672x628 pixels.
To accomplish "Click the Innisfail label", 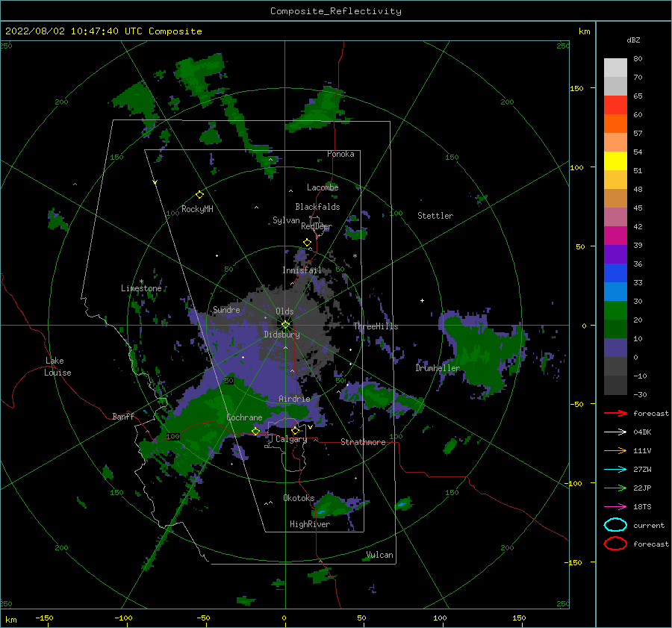I will pyautogui.click(x=302, y=270).
